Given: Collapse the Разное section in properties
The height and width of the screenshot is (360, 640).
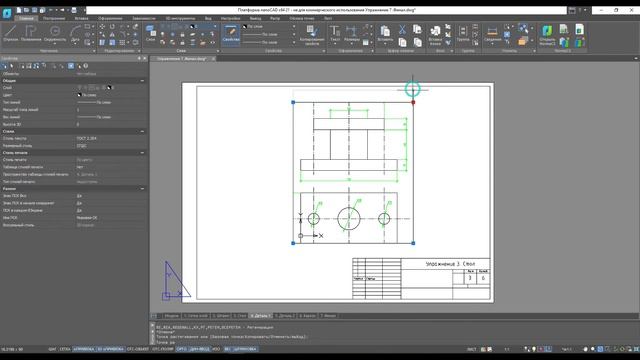Looking at the screenshot, I should (x=142, y=189).
